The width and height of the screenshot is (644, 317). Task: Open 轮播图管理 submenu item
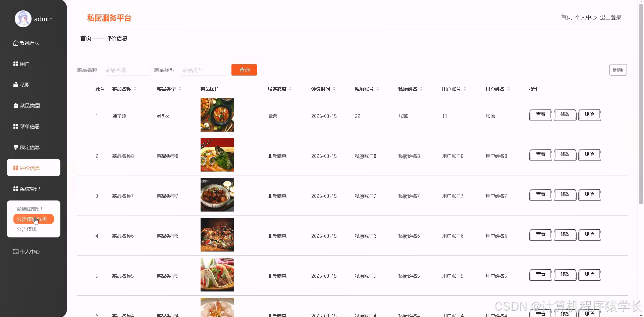tap(30, 209)
